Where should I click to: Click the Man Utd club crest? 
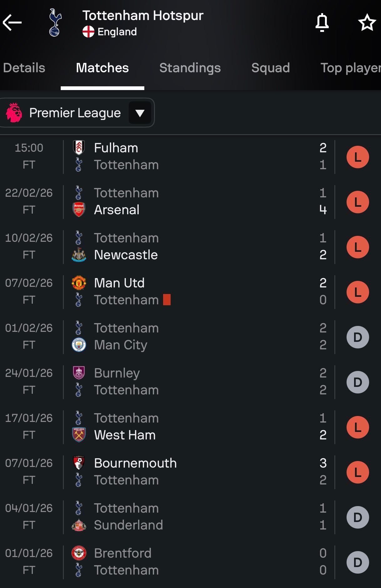(x=79, y=283)
